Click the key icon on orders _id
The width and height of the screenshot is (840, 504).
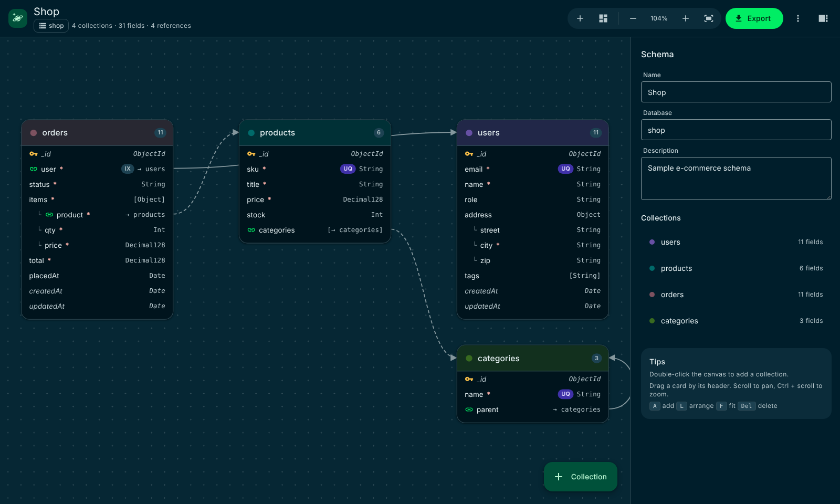[x=34, y=154]
